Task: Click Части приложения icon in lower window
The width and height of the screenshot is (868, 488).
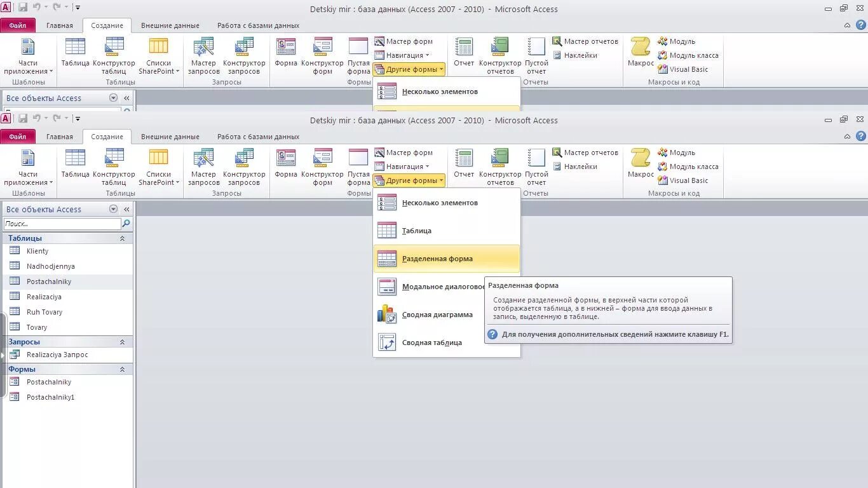Action: pyautogui.click(x=28, y=167)
